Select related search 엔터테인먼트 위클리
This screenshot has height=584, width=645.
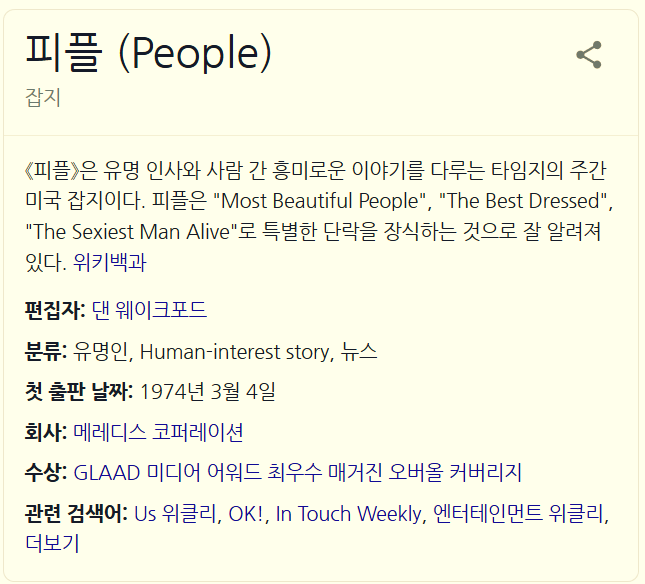tap(518, 513)
